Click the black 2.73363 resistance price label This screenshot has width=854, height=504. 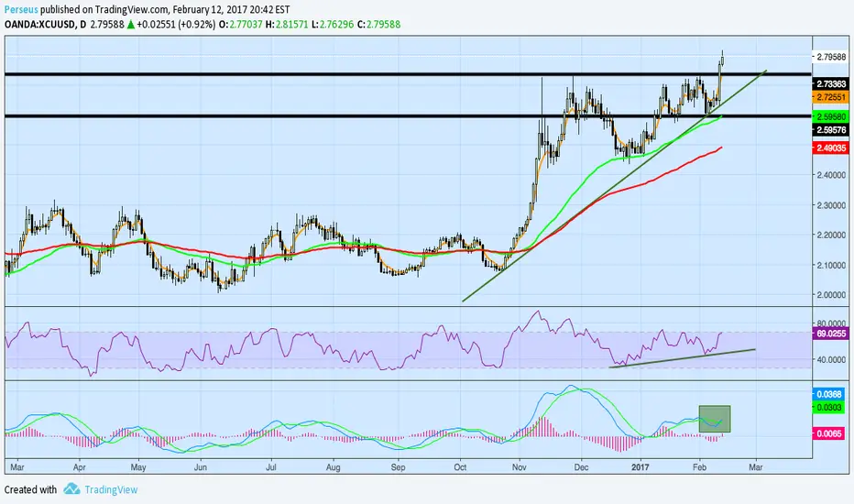830,84
